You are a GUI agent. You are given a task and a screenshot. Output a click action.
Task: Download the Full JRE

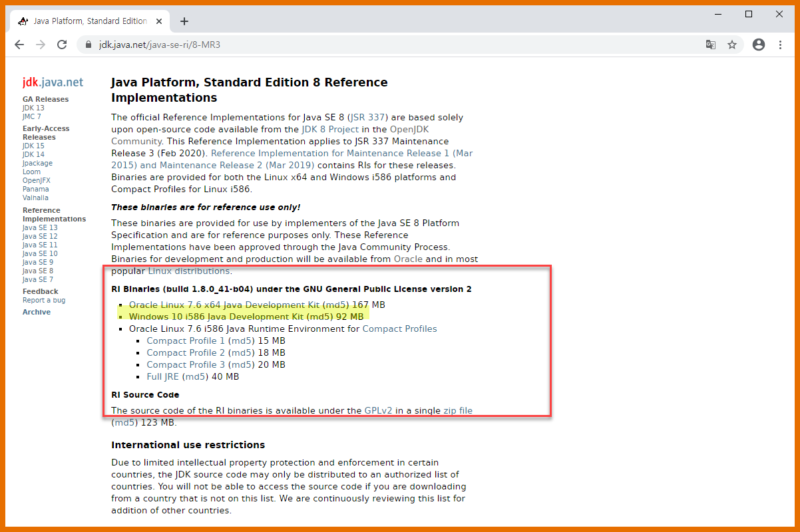163,376
